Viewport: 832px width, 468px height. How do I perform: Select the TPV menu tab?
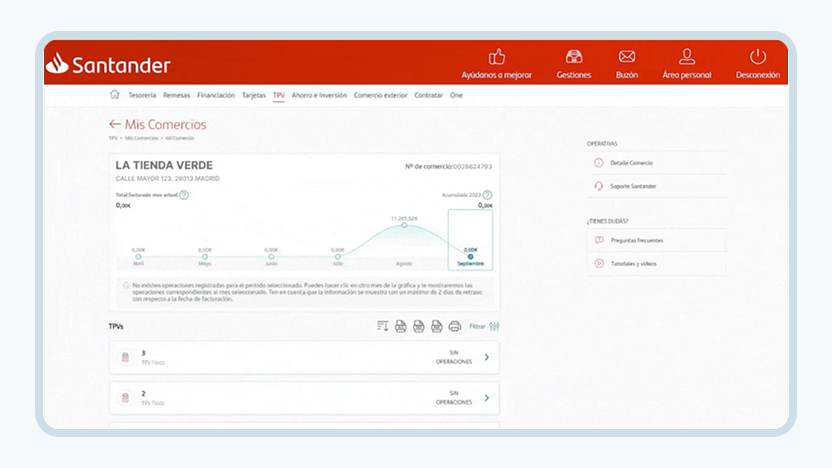click(279, 95)
